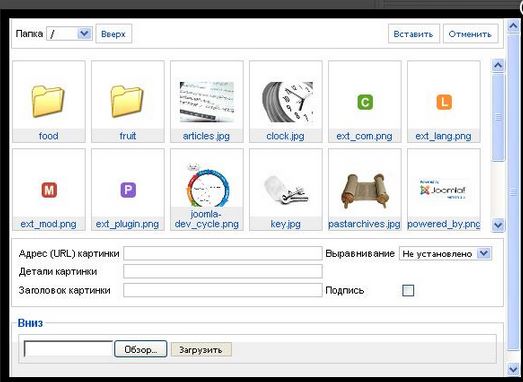523x382 pixels.
Task: Click the Вставить insert button
Action: [414, 34]
